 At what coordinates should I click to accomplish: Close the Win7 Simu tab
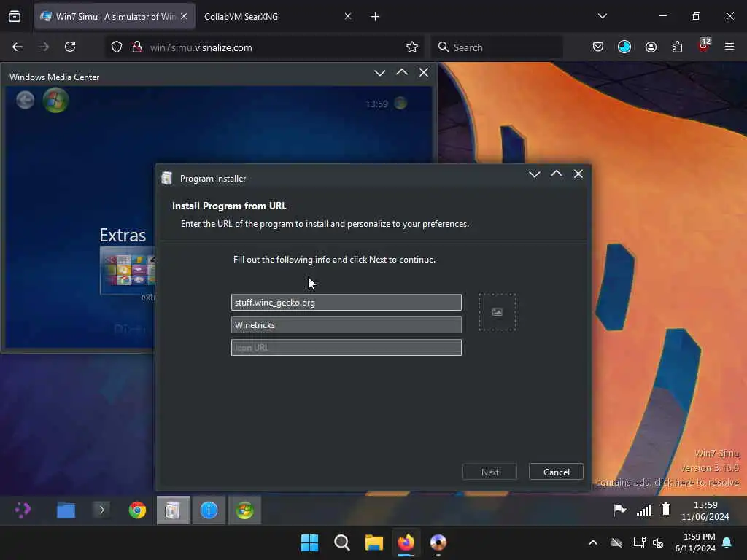coord(184,17)
